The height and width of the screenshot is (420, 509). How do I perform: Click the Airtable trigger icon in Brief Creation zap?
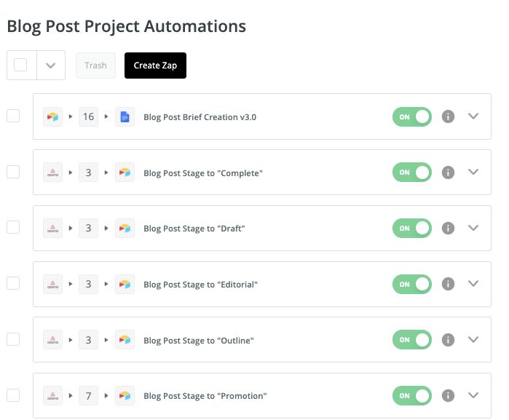tap(52, 116)
